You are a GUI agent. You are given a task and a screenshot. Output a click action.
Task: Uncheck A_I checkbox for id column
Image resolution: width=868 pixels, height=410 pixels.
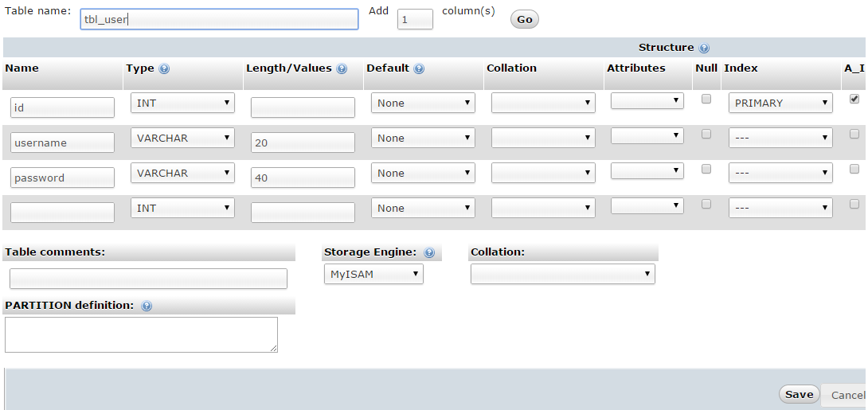tap(854, 99)
